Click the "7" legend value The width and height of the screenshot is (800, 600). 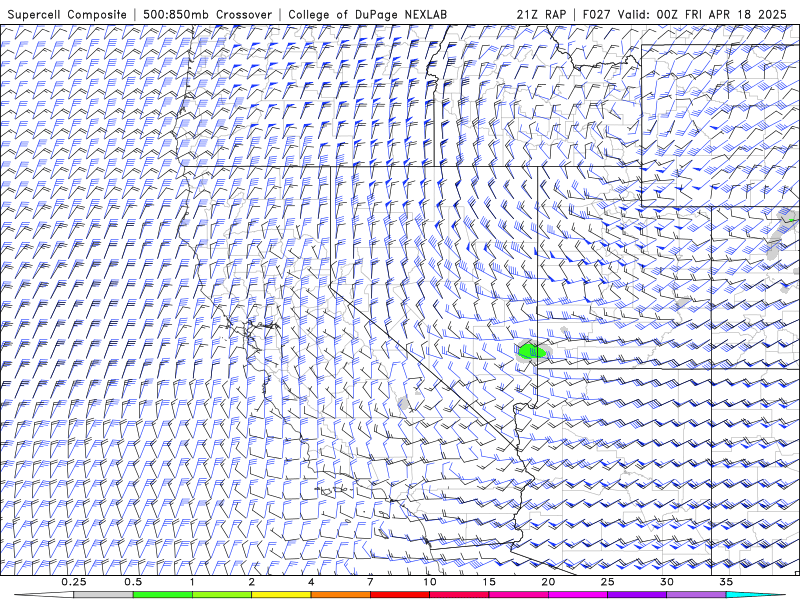coord(370,582)
